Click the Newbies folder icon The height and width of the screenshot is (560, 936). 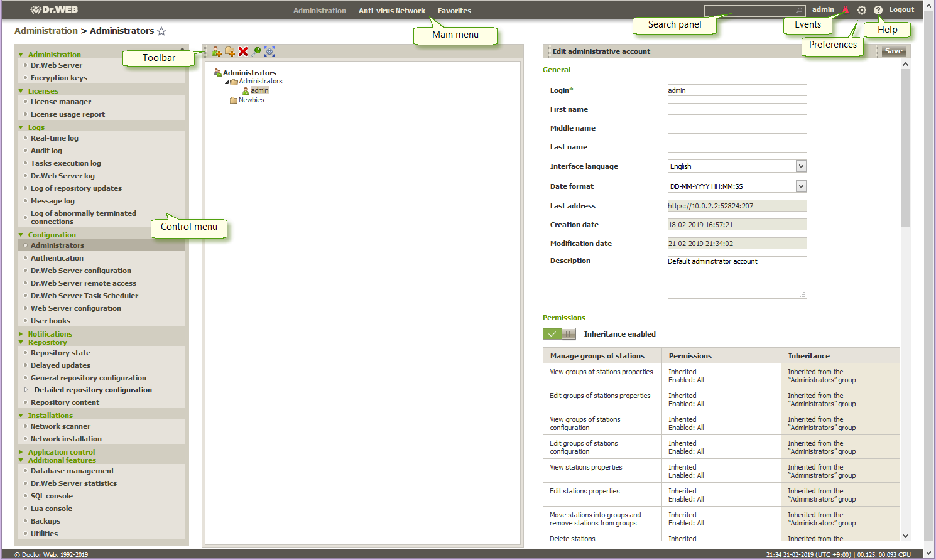(x=234, y=100)
